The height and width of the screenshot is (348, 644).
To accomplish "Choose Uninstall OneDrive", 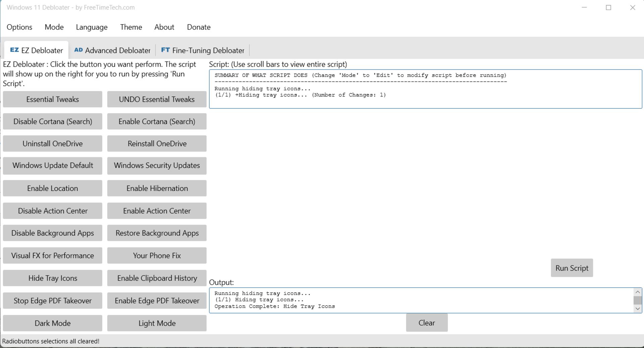I will coord(53,144).
